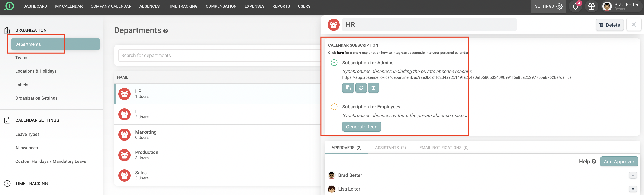Screen dimensions: 644x195
Task: Click the Calendar Settings icon in sidebar
Action: pyautogui.click(x=7, y=120)
